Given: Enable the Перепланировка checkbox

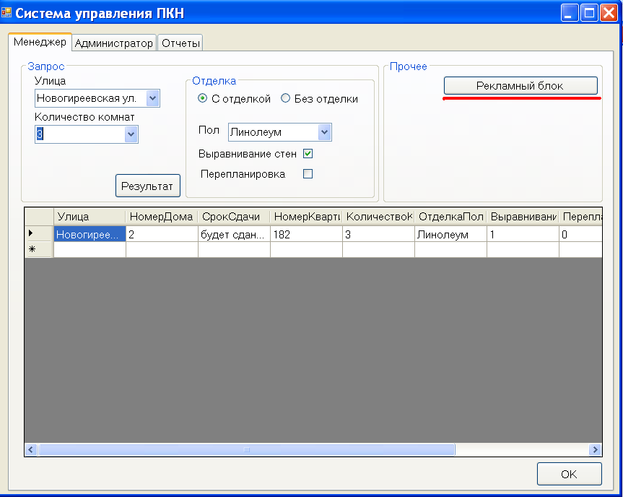Looking at the screenshot, I should (x=308, y=174).
